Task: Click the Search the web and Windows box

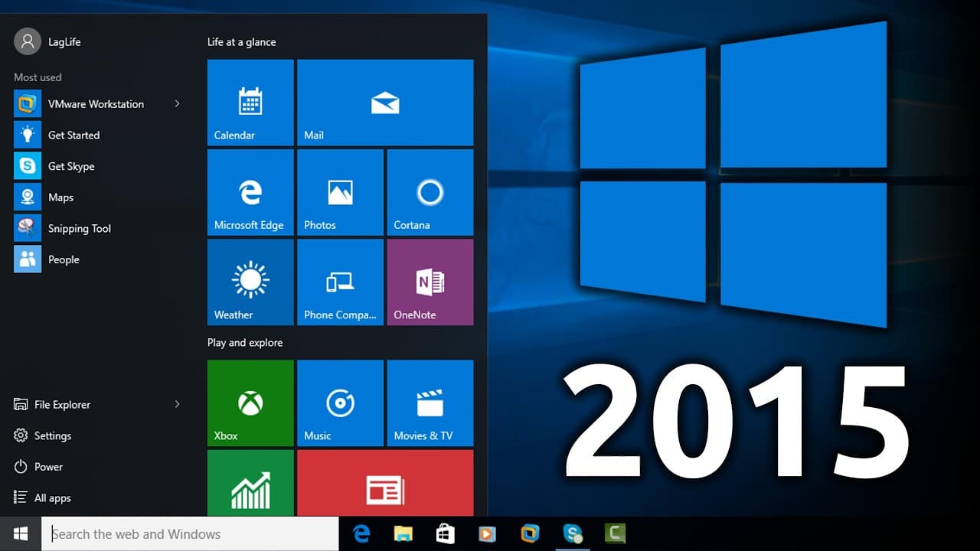Action: point(190,533)
